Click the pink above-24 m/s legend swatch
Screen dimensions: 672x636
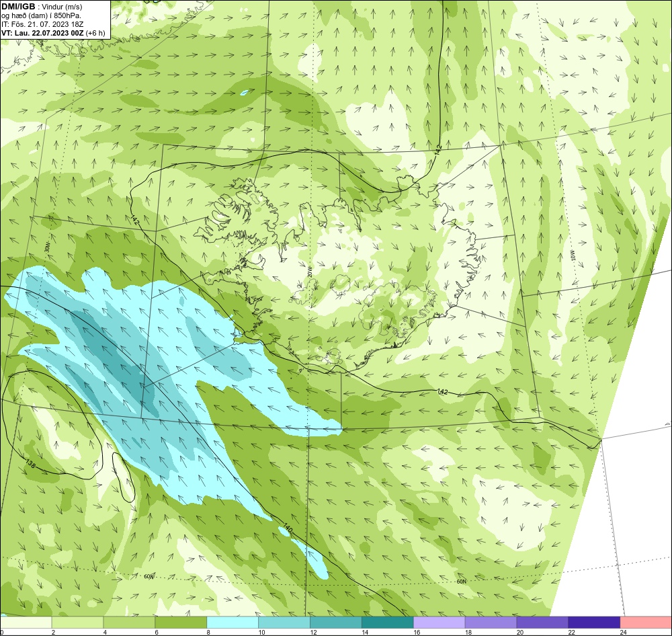point(646,623)
